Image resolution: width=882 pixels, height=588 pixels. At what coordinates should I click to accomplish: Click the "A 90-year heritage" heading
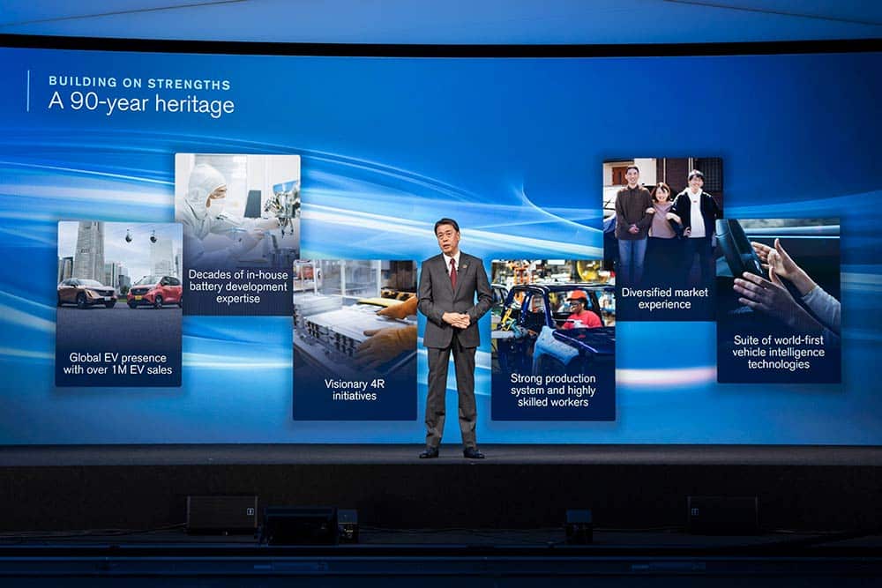coord(141,104)
